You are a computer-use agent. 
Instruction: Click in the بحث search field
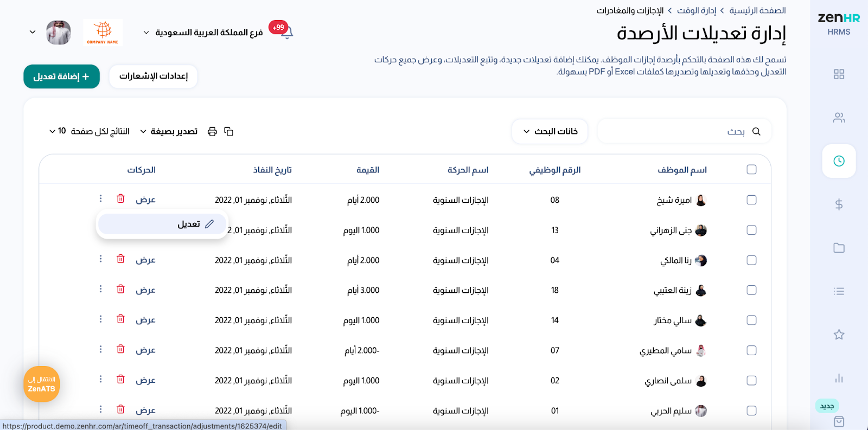pos(684,131)
